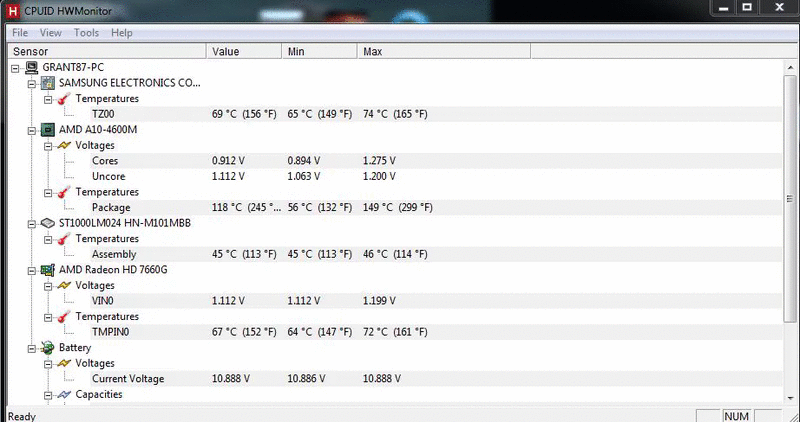Image resolution: width=800 pixels, height=422 pixels.
Task: Click the ST1000LM024 hard drive icon
Action: pos(48,223)
